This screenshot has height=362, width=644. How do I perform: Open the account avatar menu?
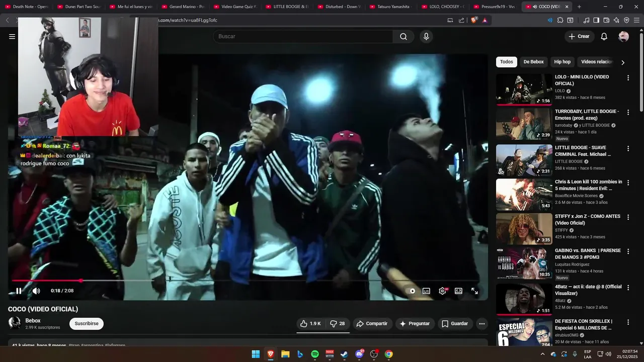tap(623, 36)
